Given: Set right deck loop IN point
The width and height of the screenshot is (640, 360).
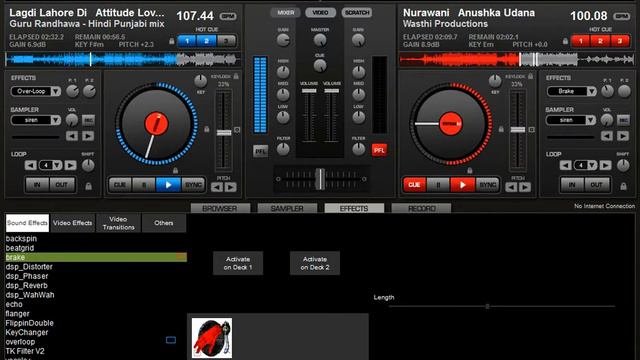Looking at the screenshot, I should click(572, 185).
